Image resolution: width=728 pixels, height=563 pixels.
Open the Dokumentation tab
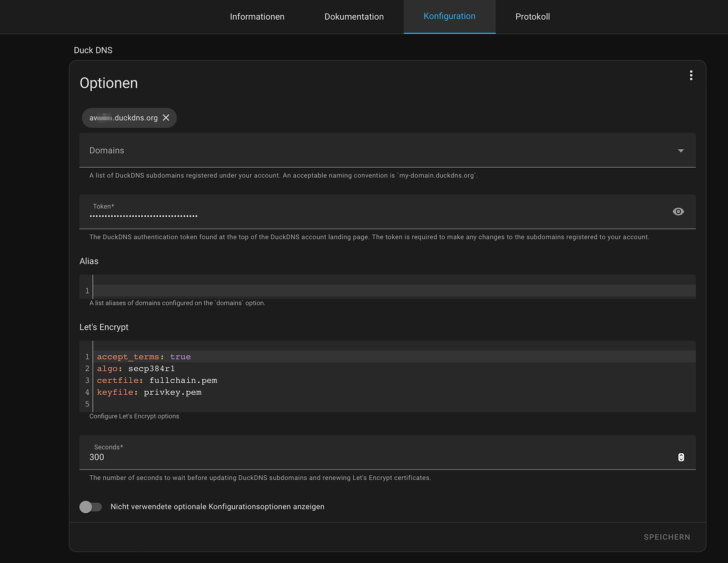(x=354, y=16)
